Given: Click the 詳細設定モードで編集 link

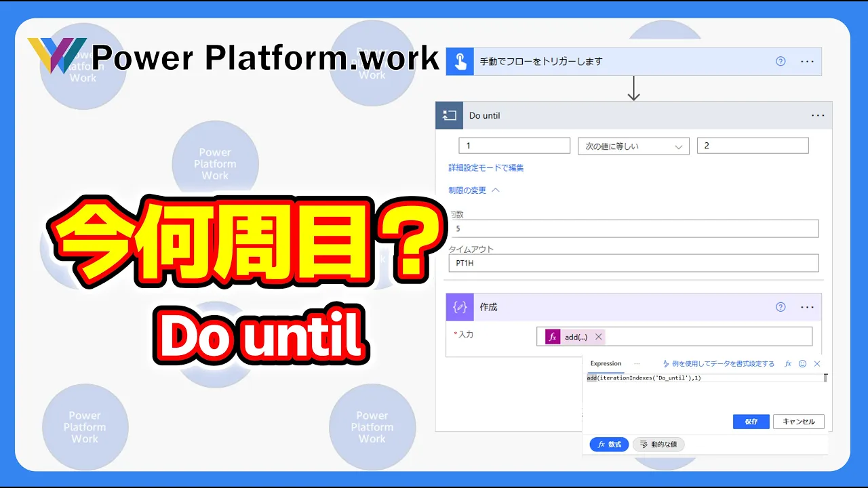Looking at the screenshot, I should point(486,167).
